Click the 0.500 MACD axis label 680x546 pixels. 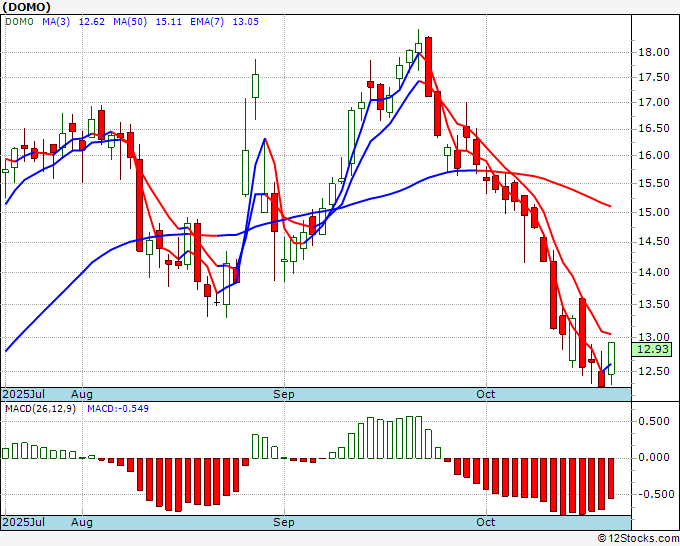click(654, 422)
